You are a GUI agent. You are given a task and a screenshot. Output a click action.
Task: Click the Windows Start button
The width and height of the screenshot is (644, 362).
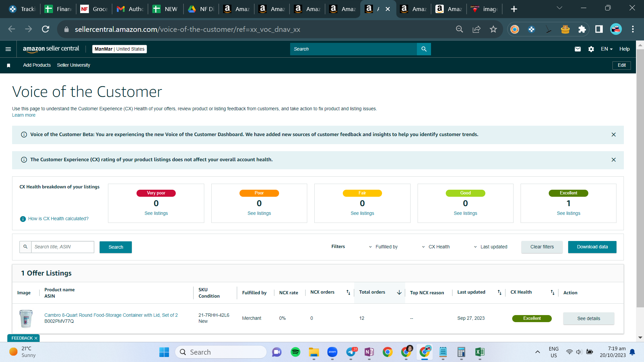pyautogui.click(x=164, y=352)
